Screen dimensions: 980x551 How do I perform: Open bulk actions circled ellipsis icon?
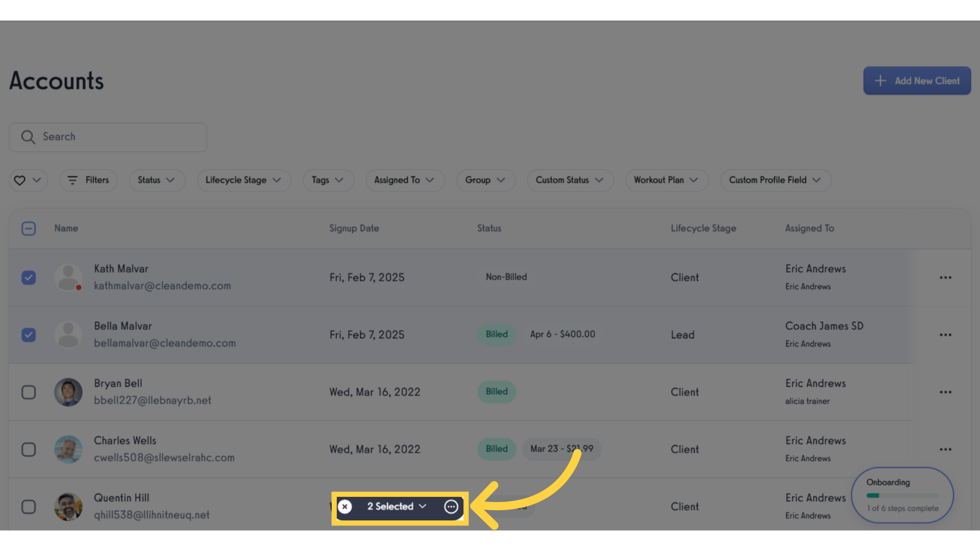coord(451,507)
